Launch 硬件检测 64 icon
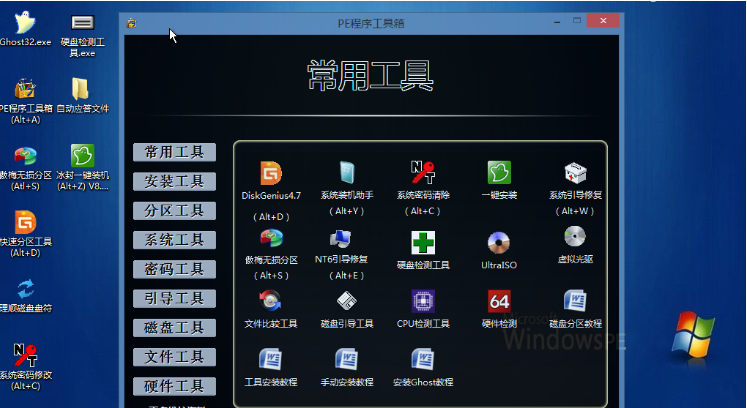The width and height of the screenshot is (747, 408). pyautogui.click(x=499, y=301)
